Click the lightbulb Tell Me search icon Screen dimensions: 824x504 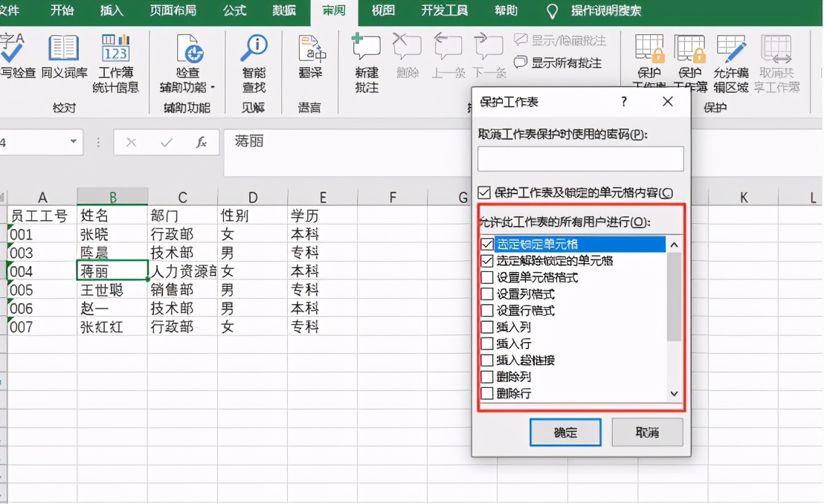(552, 12)
